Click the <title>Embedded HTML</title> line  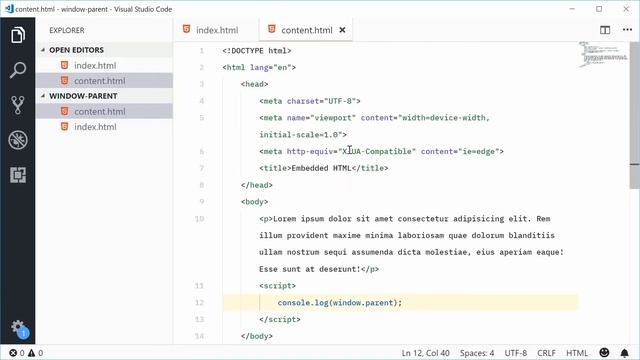[x=324, y=168]
